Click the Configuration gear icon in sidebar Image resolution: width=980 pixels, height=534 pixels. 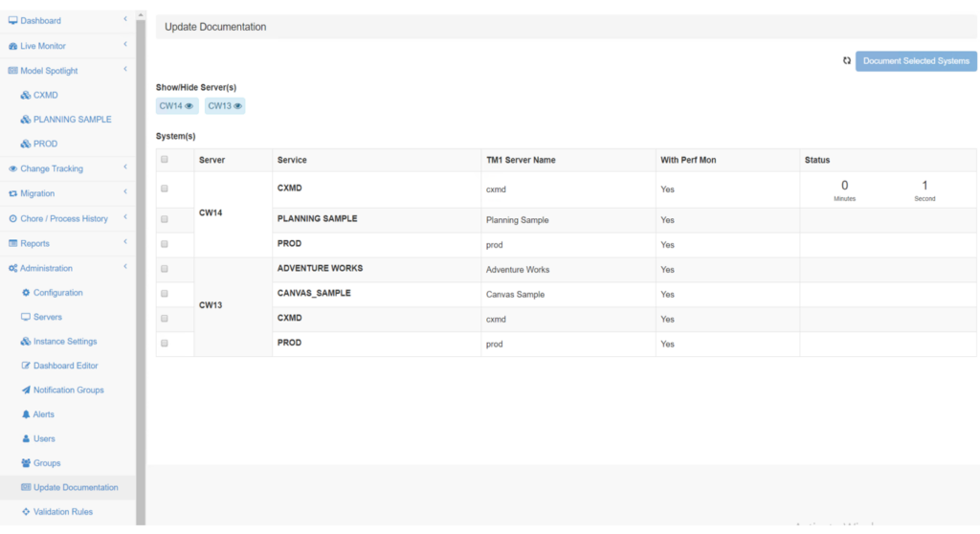(26, 293)
